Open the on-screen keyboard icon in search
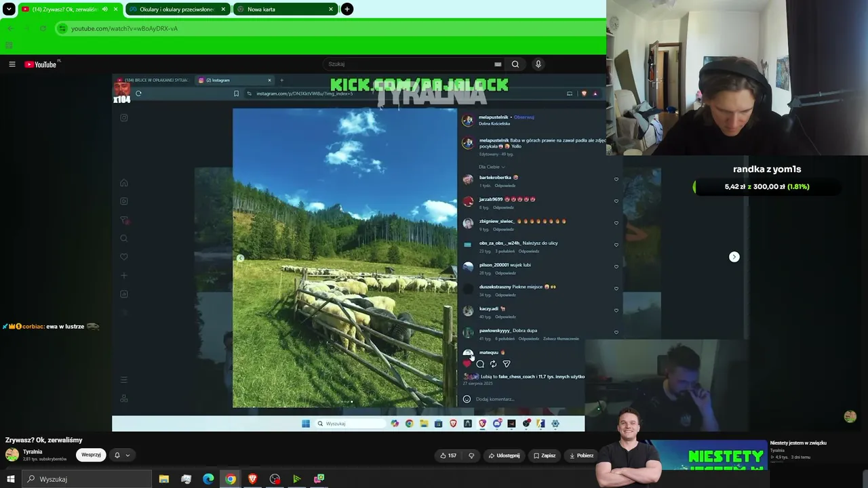Viewport: 868px width, 488px height. [x=498, y=64]
